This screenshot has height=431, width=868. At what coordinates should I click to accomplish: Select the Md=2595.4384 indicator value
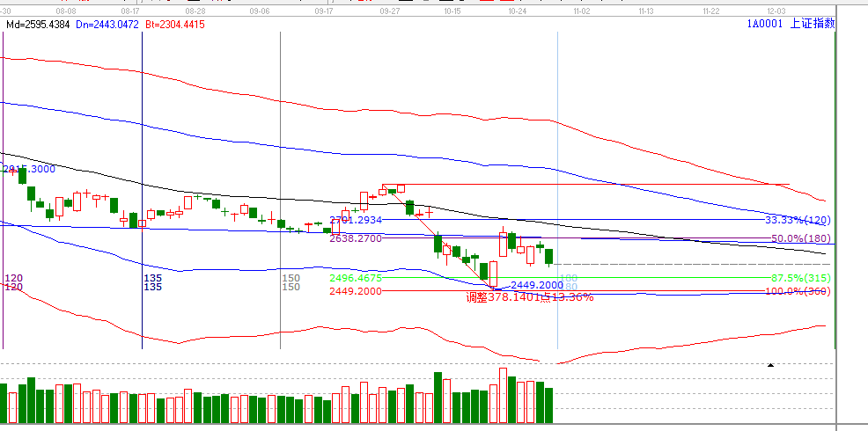pyautogui.click(x=38, y=25)
